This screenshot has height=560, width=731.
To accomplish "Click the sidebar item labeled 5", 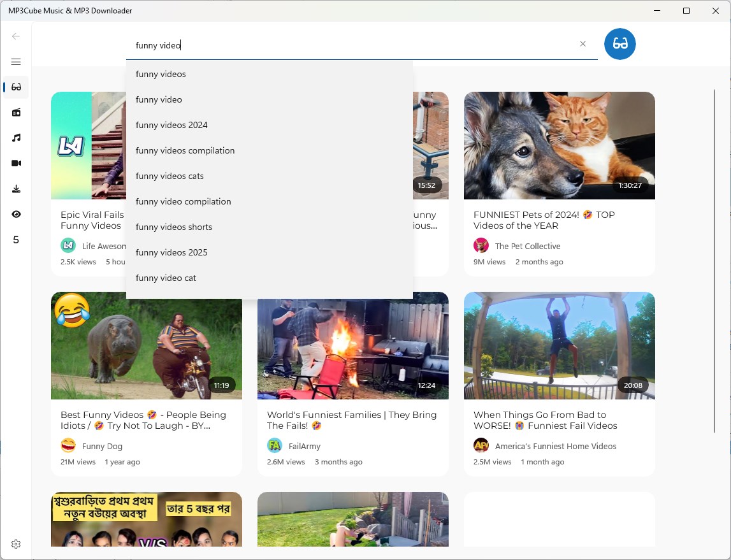I will click(x=16, y=240).
